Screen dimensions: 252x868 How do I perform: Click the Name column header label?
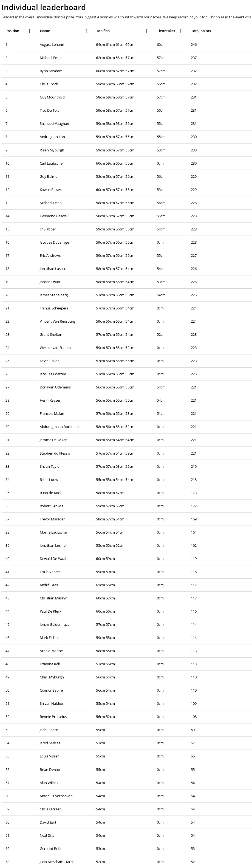coord(45,31)
